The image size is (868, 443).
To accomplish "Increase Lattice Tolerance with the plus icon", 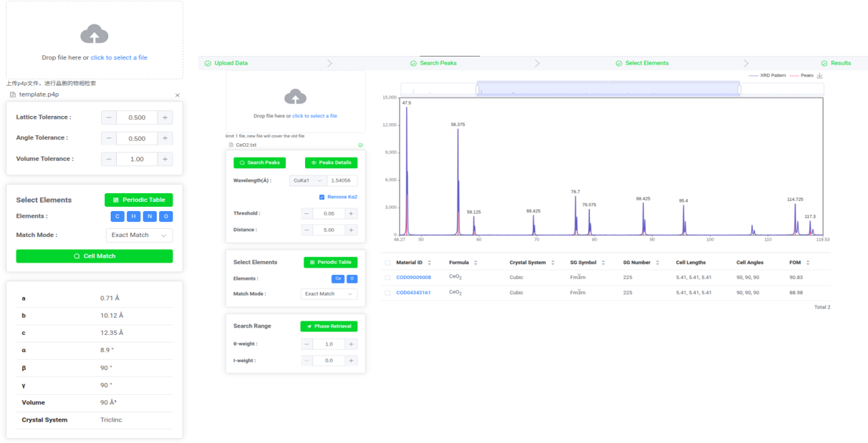I will click(165, 118).
